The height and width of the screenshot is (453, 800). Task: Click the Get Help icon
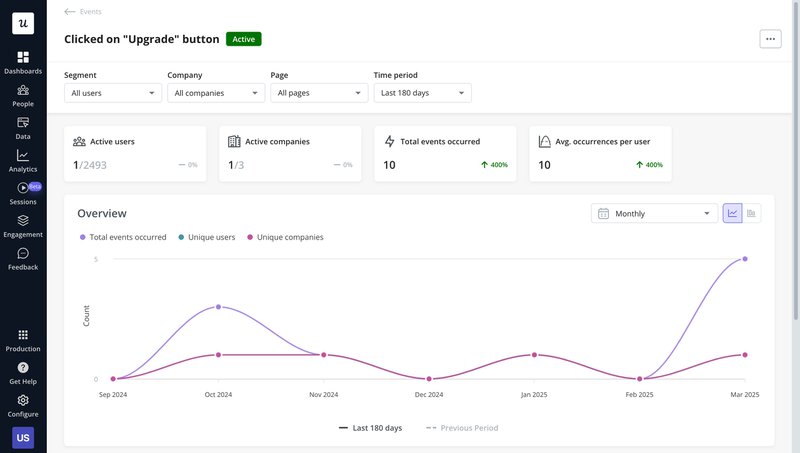coord(23,368)
